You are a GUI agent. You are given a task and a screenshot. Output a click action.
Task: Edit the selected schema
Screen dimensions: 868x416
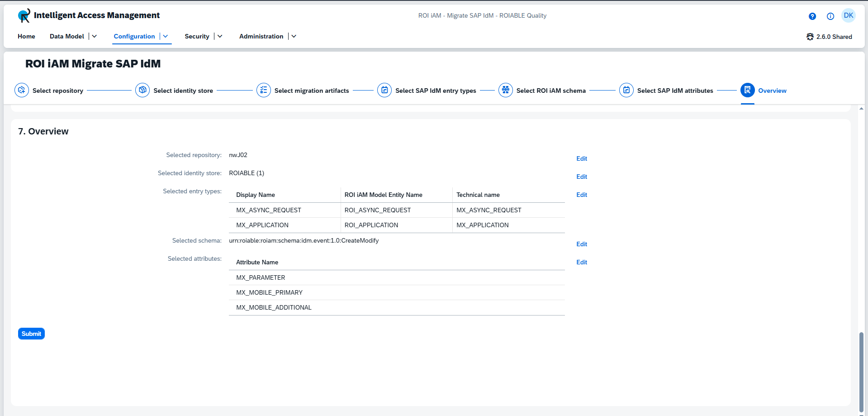tap(582, 244)
